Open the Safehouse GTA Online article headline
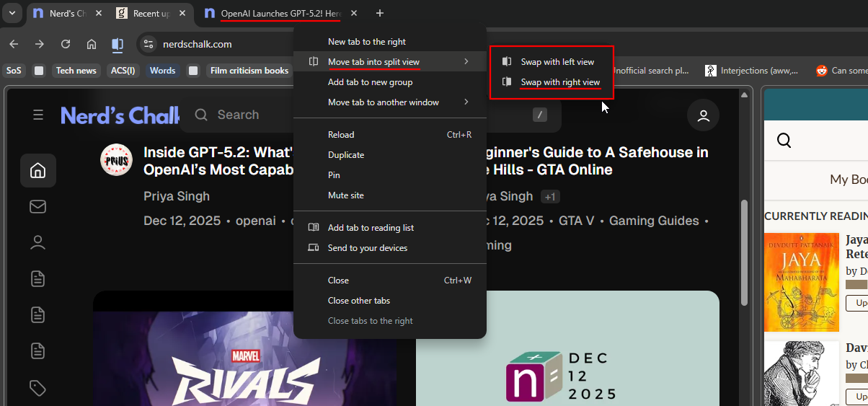The image size is (868, 406). (x=598, y=161)
